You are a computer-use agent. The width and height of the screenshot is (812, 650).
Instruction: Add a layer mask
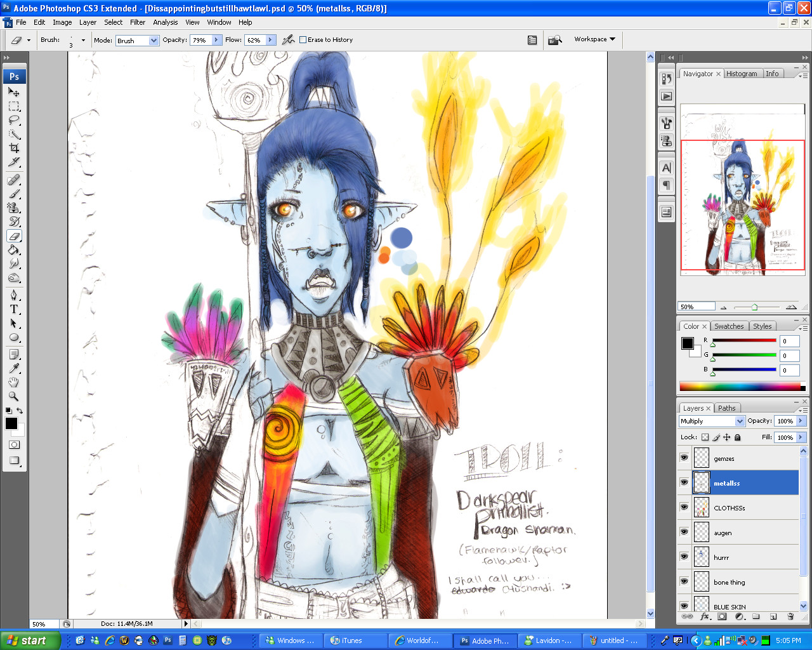(x=722, y=616)
